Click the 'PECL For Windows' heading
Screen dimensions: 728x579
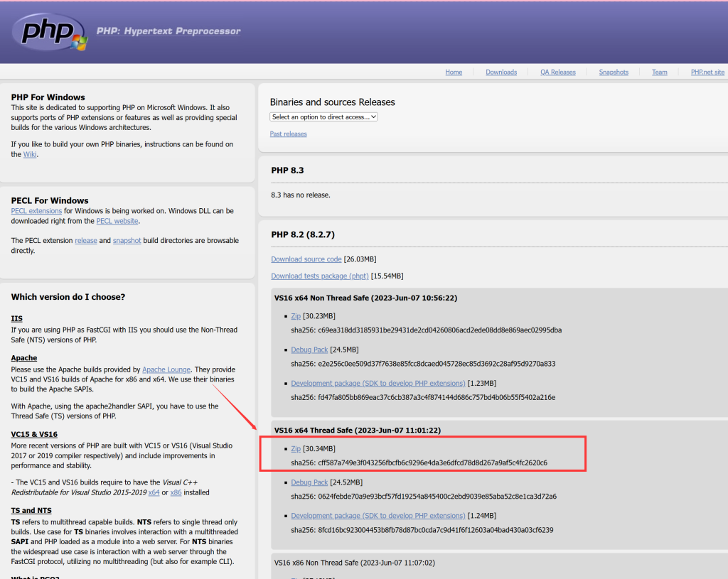(50, 200)
